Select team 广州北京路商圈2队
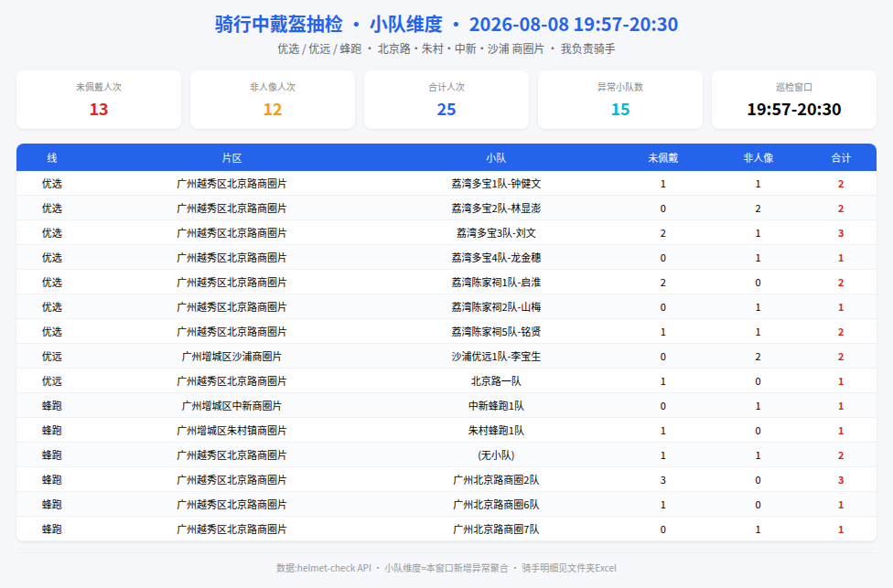The width and height of the screenshot is (893, 588). point(496,480)
